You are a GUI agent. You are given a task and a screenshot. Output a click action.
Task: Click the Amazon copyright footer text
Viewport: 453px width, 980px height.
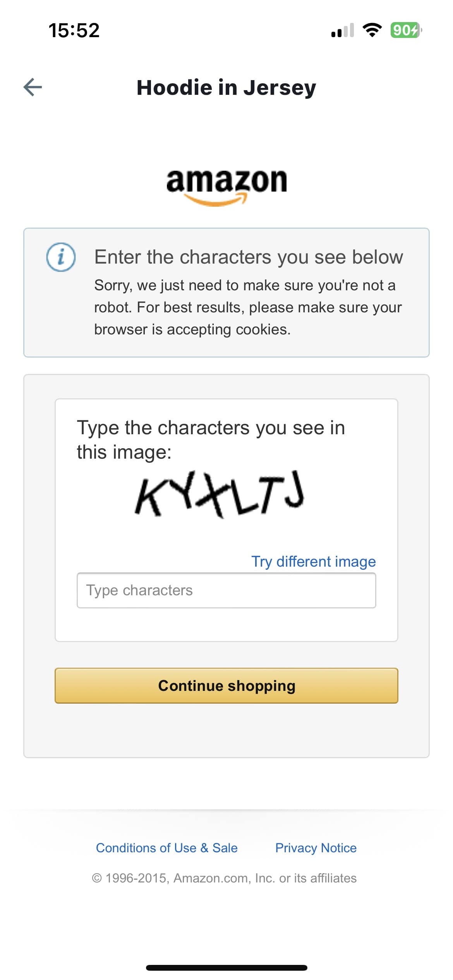[224, 878]
